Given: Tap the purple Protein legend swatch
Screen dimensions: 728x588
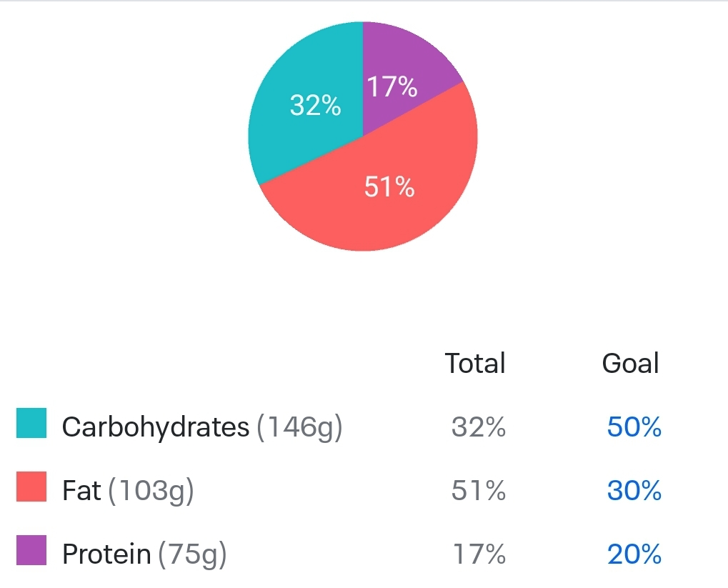Looking at the screenshot, I should 31,550.
